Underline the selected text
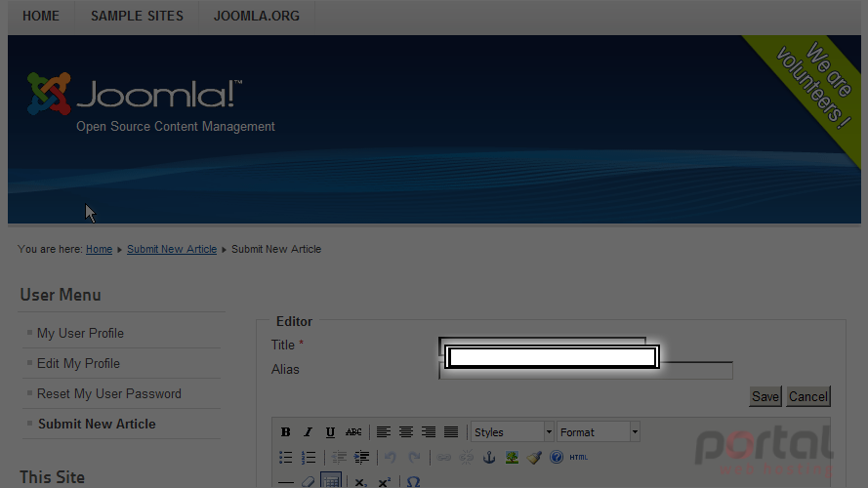 click(330, 432)
